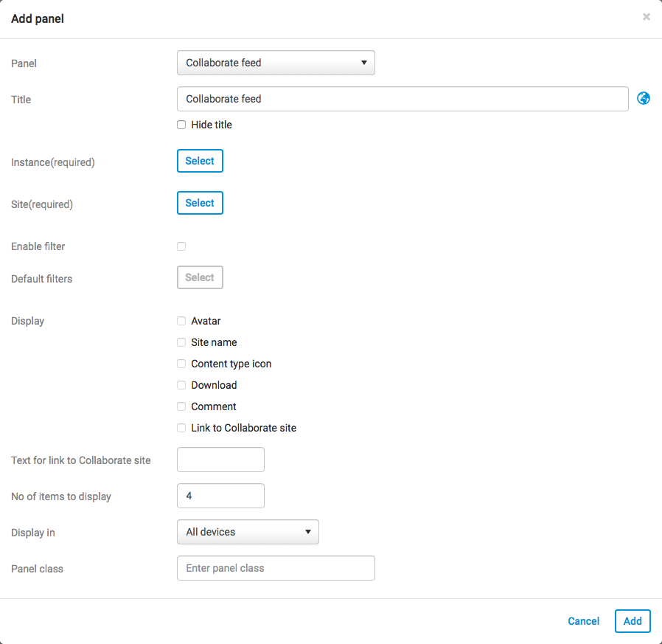Click the Panel class input field

pos(276,568)
